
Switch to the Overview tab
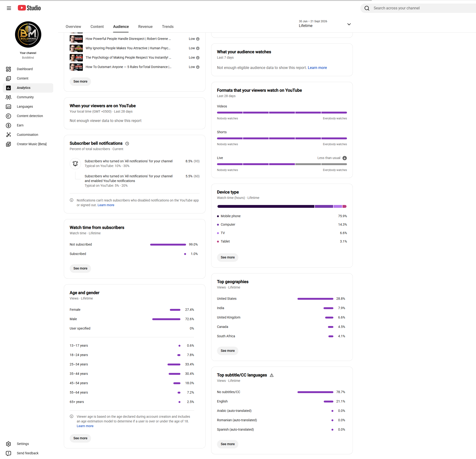click(73, 27)
